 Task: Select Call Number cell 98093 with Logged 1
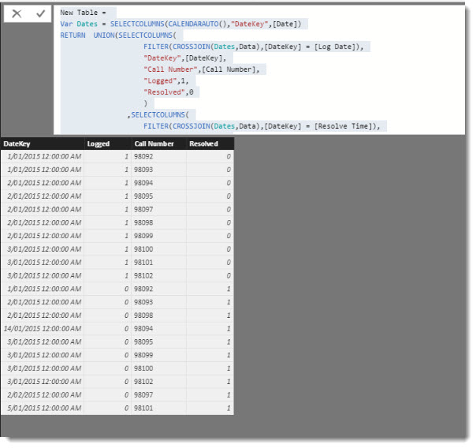coord(158,170)
